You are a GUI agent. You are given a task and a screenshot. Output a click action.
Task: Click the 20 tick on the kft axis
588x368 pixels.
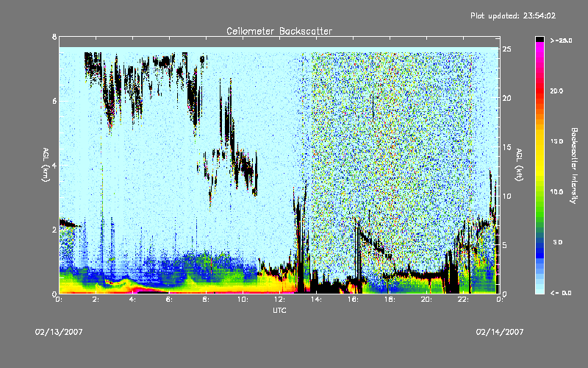[x=506, y=98]
